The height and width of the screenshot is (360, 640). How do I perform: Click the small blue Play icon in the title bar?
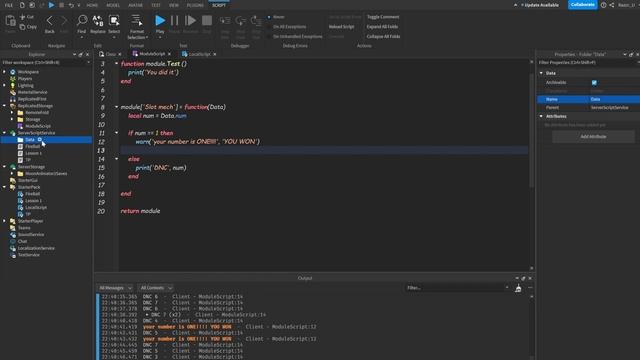(x=51, y=5)
